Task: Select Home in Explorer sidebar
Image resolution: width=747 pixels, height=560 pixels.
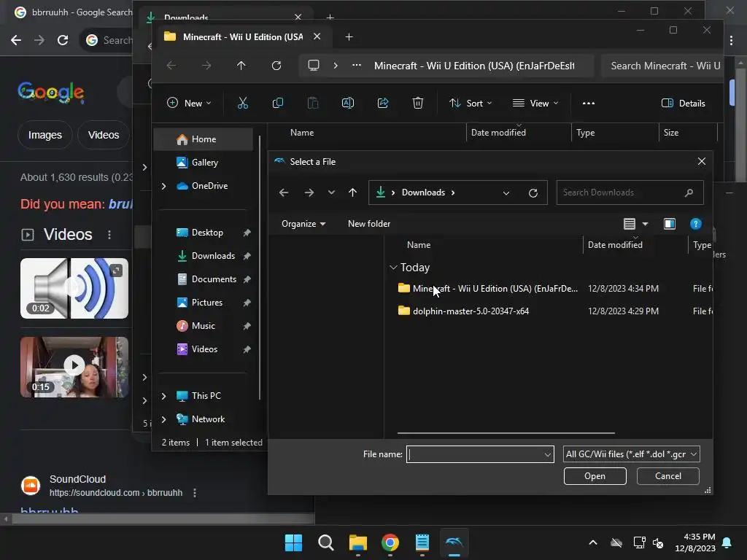Action: click(204, 139)
